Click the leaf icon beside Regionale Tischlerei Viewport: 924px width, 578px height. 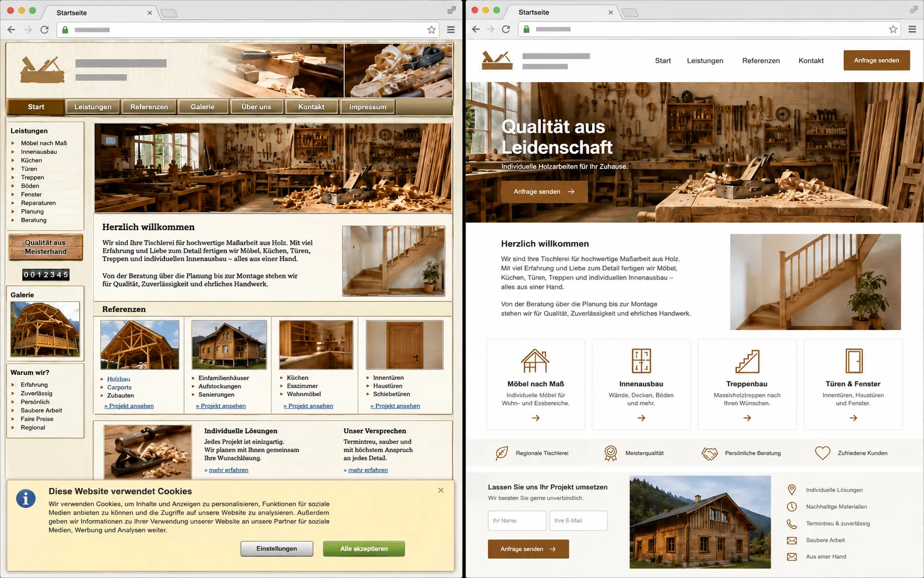502,453
